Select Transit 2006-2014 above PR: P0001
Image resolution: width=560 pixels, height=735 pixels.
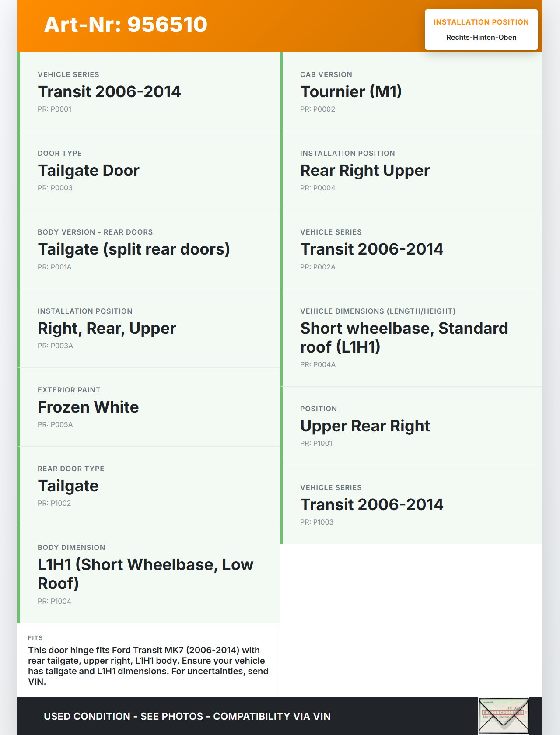109,91
